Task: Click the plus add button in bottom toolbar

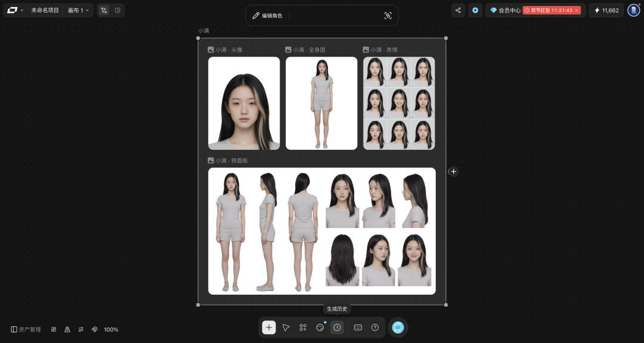Action: click(x=269, y=327)
